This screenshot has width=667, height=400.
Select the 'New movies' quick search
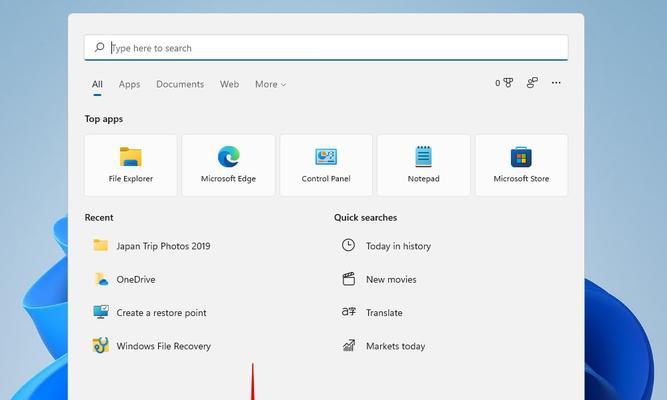(x=391, y=280)
